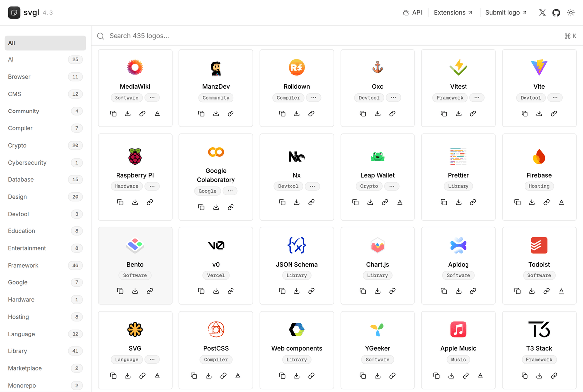
Task: Open the Extensions link
Action: pyautogui.click(x=453, y=13)
